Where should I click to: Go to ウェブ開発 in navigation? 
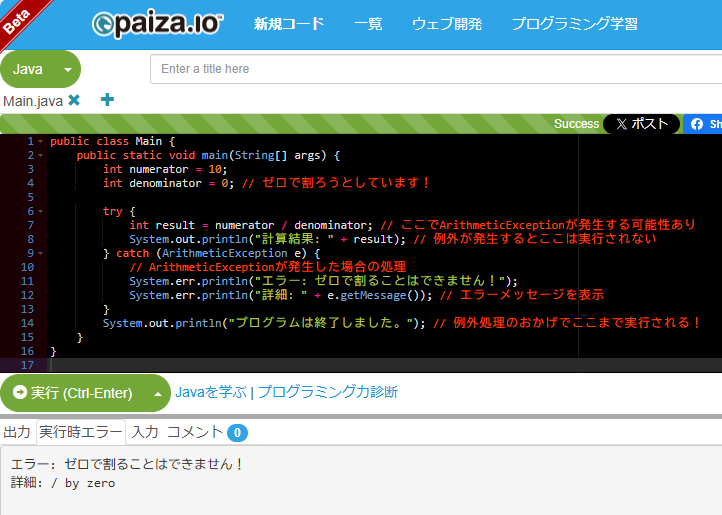tap(446, 24)
